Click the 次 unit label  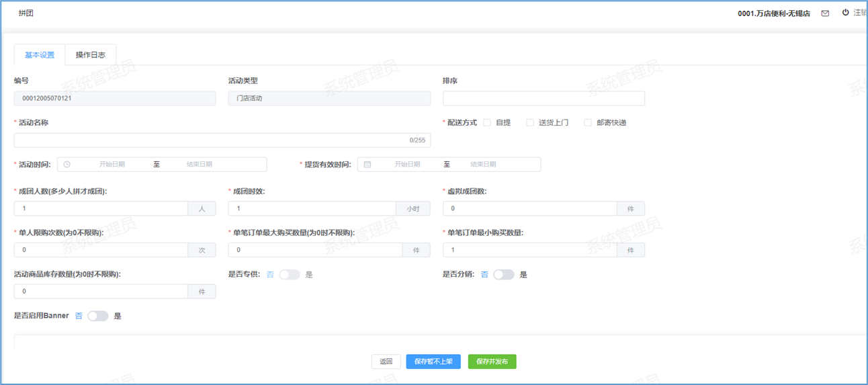coord(202,250)
